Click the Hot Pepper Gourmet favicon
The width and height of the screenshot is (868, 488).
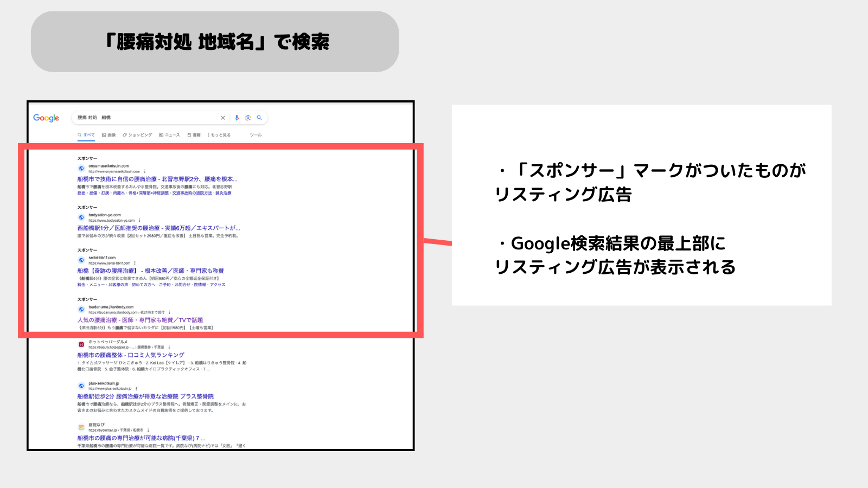click(81, 345)
